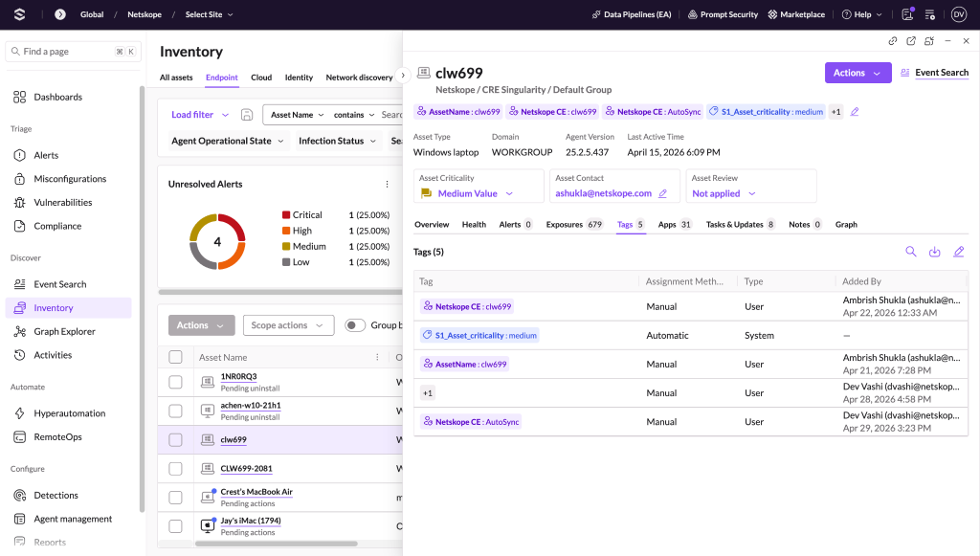
Task: Copy link icon in details panel
Action: (x=893, y=40)
